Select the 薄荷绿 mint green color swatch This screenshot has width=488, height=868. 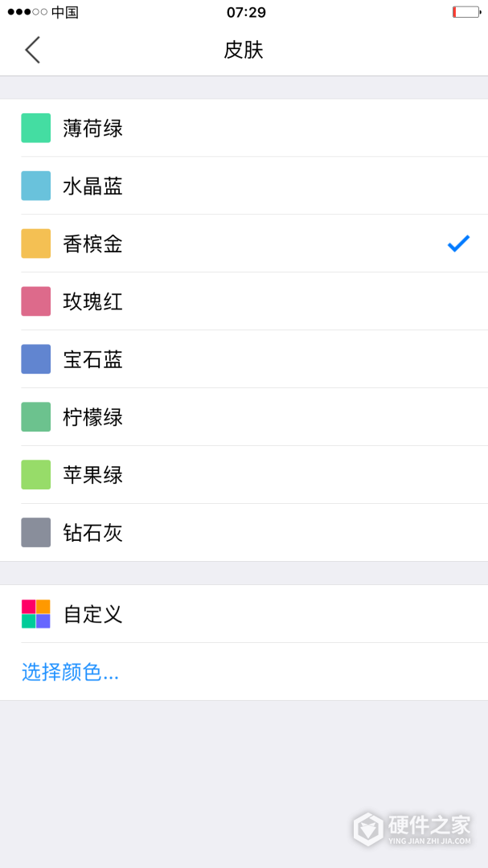pos(35,127)
